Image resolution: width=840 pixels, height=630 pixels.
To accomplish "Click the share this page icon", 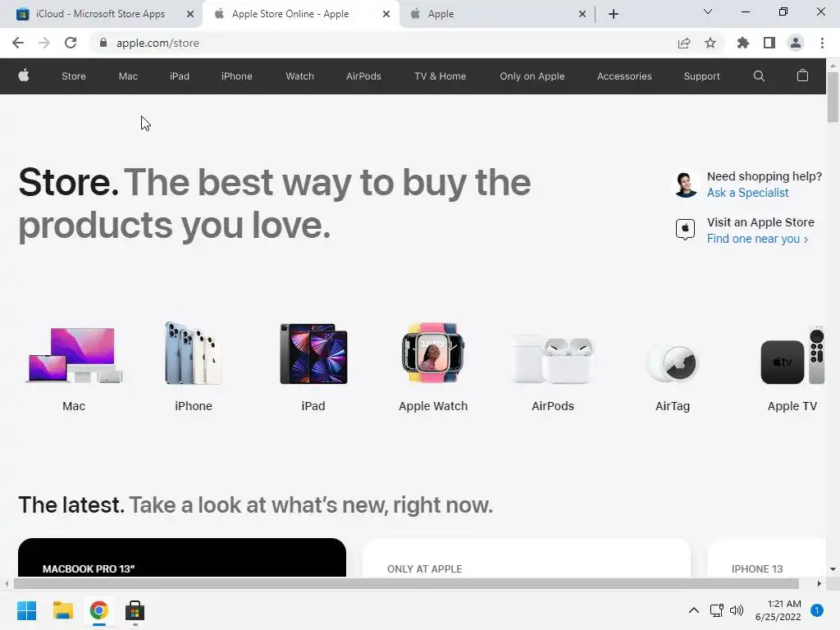I will tap(684, 43).
